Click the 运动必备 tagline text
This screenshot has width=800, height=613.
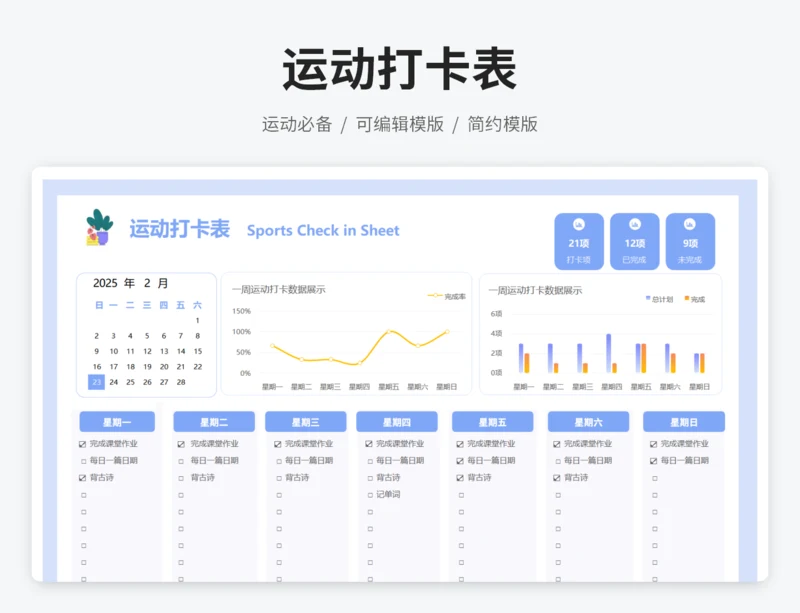[x=297, y=124]
